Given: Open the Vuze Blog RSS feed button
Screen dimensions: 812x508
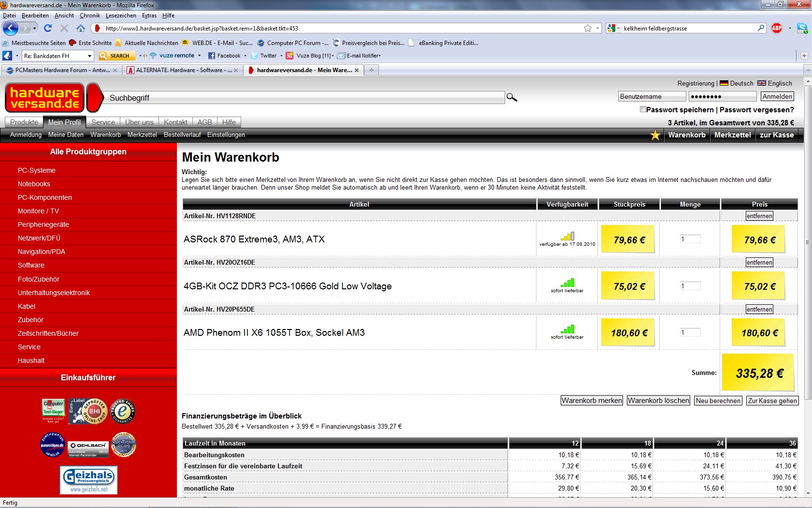Looking at the screenshot, I should click(309, 56).
